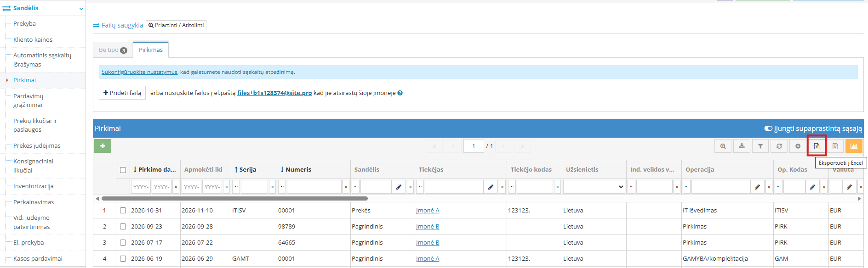Export the table to Excel
This screenshot has height=268, width=868.
pyautogui.click(x=817, y=146)
